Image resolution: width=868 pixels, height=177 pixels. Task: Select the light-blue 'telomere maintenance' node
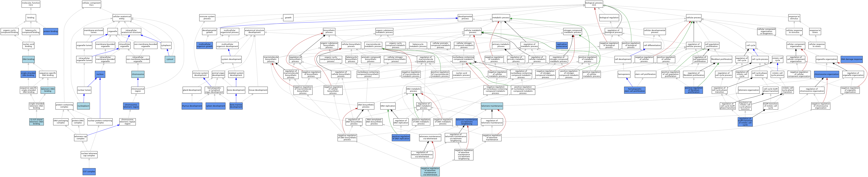pyautogui.click(x=492, y=106)
